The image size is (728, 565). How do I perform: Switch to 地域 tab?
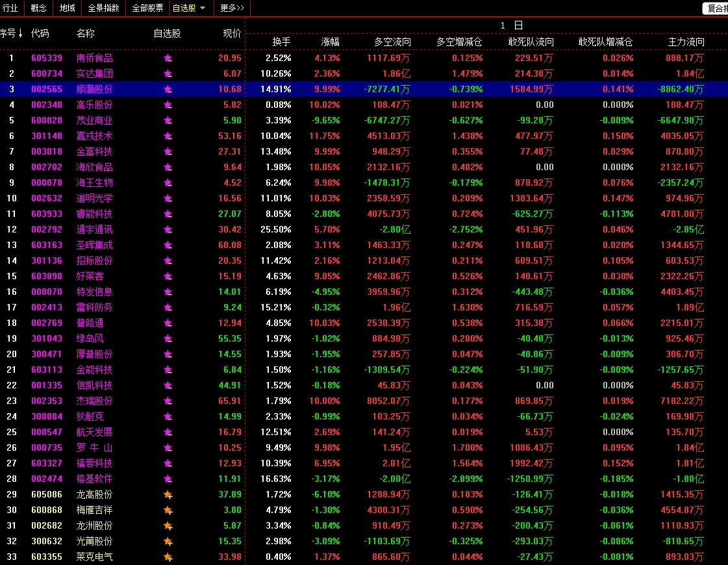click(68, 8)
